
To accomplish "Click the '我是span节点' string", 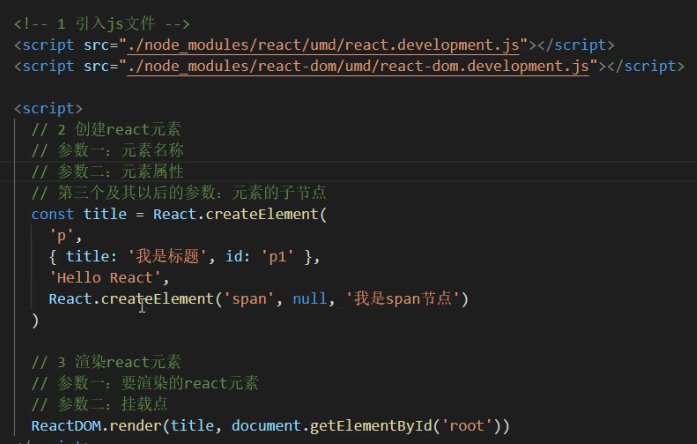I will pyautogui.click(x=403, y=299).
